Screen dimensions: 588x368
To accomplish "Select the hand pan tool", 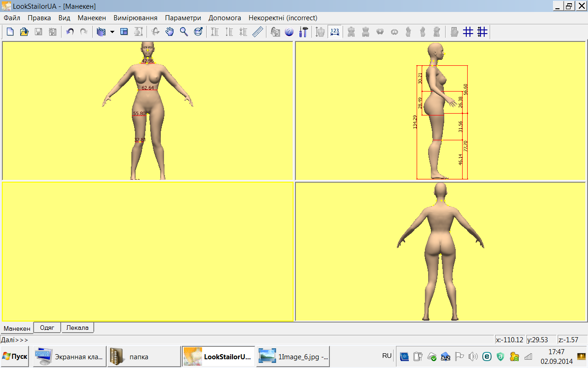I will (170, 32).
